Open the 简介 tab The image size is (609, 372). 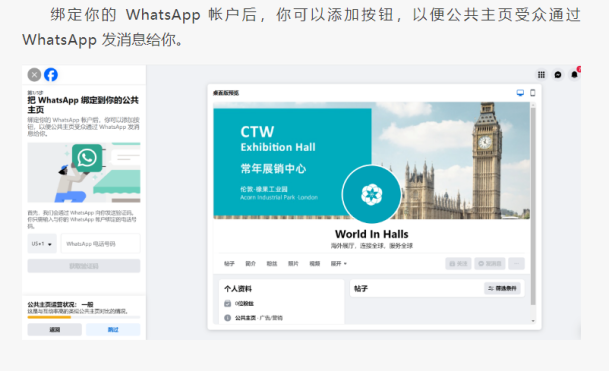(x=251, y=264)
